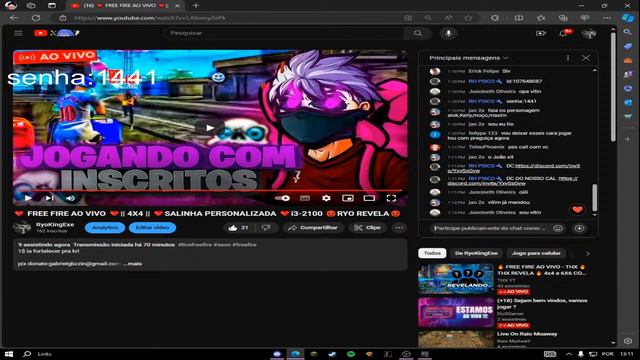Click the Create video camera icon
The height and width of the screenshot is (360, 640).
pos(541,33)
